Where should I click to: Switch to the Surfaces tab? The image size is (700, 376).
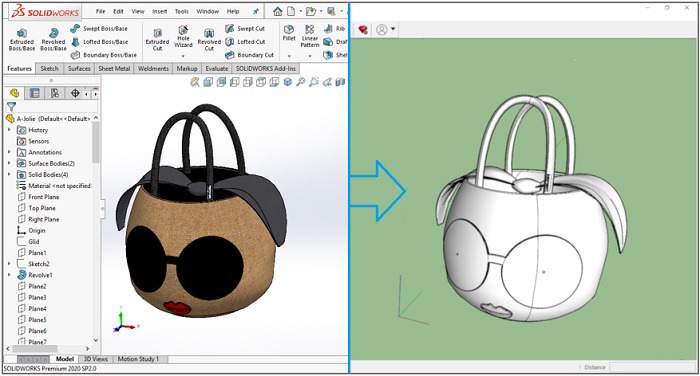click(x=79, y=68)
